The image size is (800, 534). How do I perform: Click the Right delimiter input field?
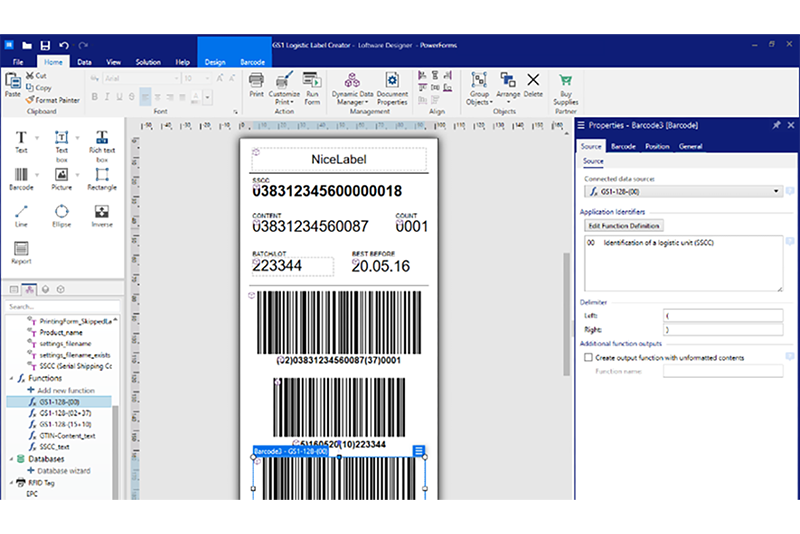click(722, 329)
